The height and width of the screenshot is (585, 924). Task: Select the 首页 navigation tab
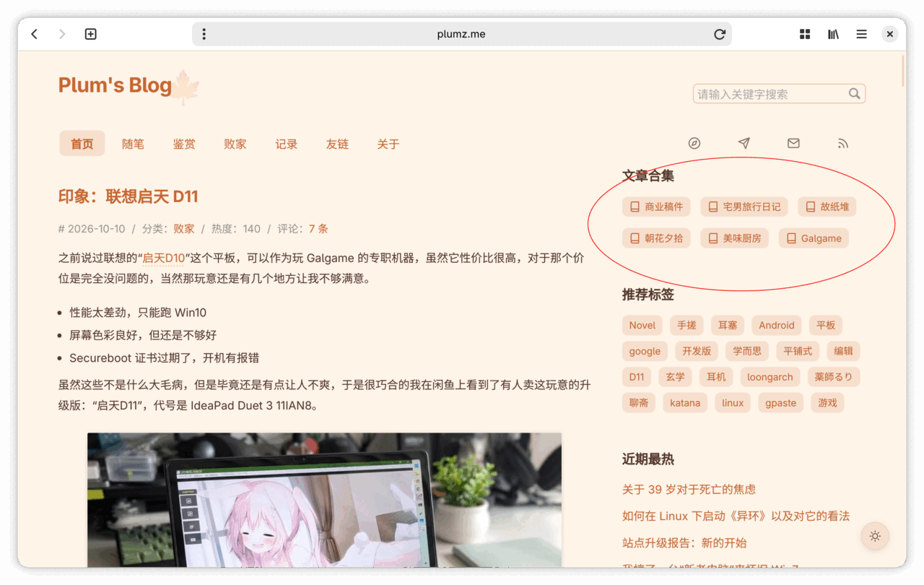pyautogui.click(x=82, y=144)
